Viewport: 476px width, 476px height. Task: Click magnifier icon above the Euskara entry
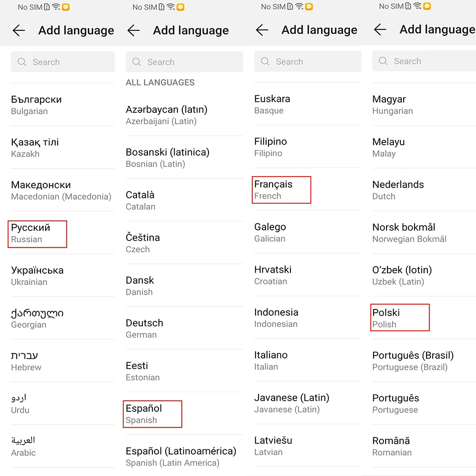[x=265, y=61]
